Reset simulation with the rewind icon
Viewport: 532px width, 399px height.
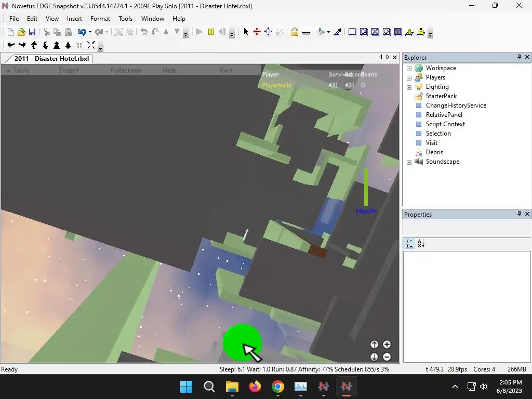pos(222,32)
